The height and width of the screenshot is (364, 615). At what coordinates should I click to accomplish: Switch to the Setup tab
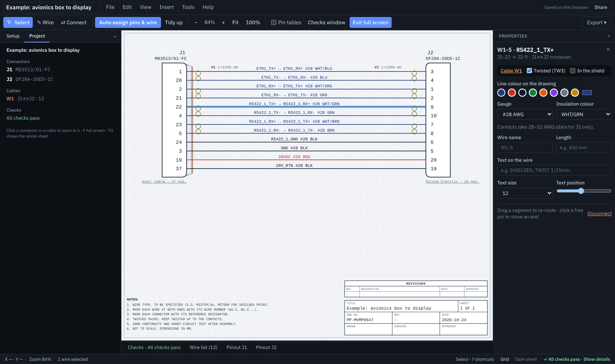tap(13, 36)
